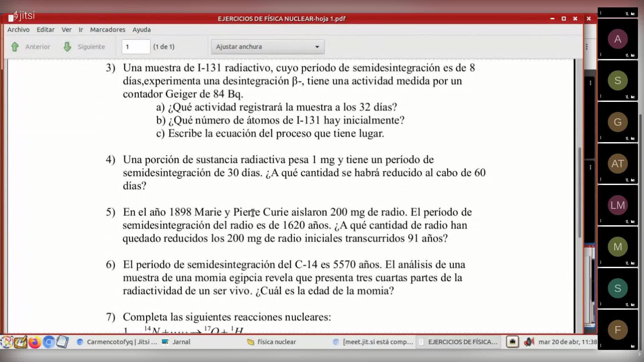Click participant A avatar tile
644x362 pixels.
618,39
